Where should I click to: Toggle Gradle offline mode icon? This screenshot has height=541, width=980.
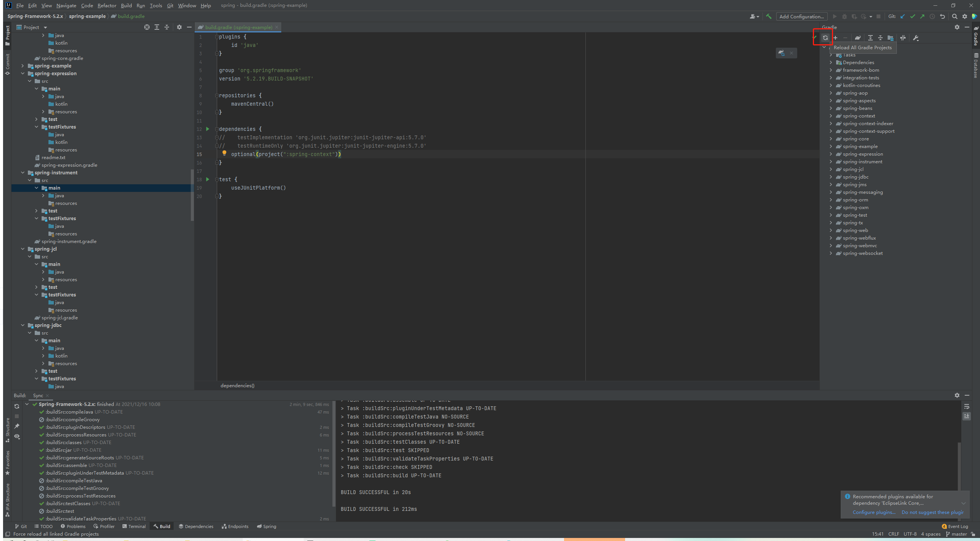coord(903,38)
